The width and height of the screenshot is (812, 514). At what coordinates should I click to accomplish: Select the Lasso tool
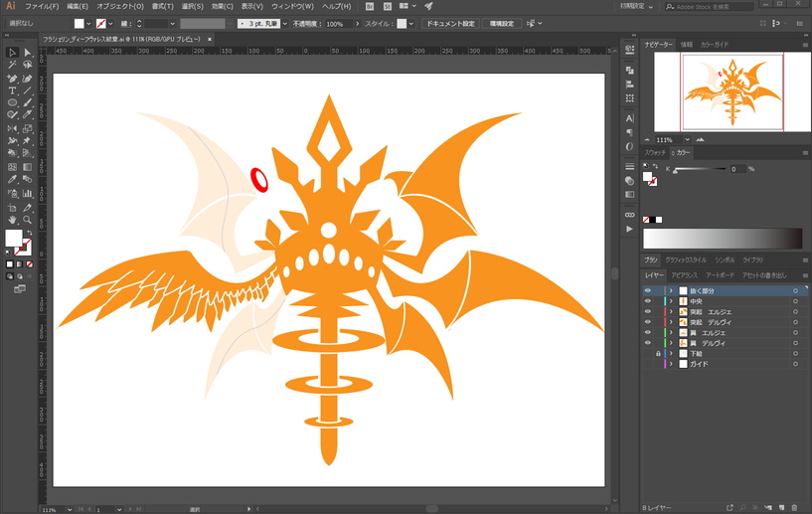tap(28, 65)
